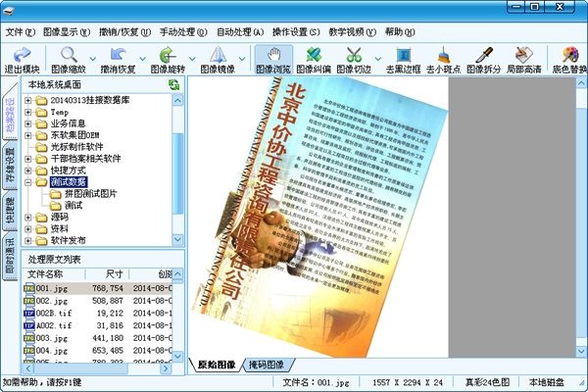Open the 撤销/恢复(U) menu
The height and width of the screenshot is (392, 588).
pyautogui.click(x=124, y=32)
